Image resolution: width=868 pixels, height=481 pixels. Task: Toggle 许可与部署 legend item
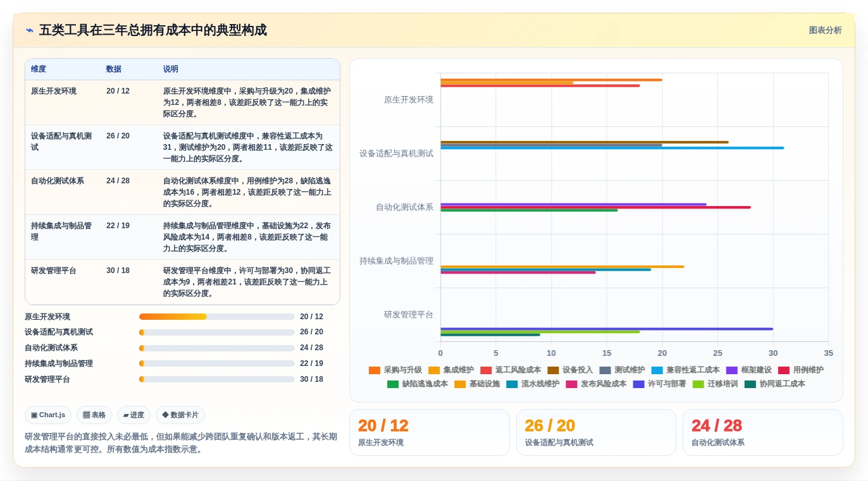pyautogui.click(x=659, y=384)
